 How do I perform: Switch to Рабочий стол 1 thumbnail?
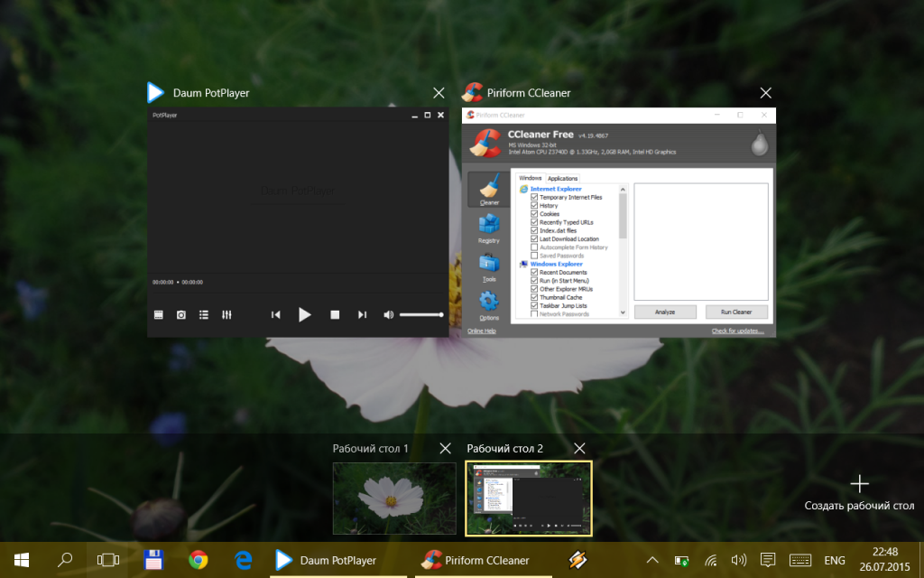click(x=394, y=497)
